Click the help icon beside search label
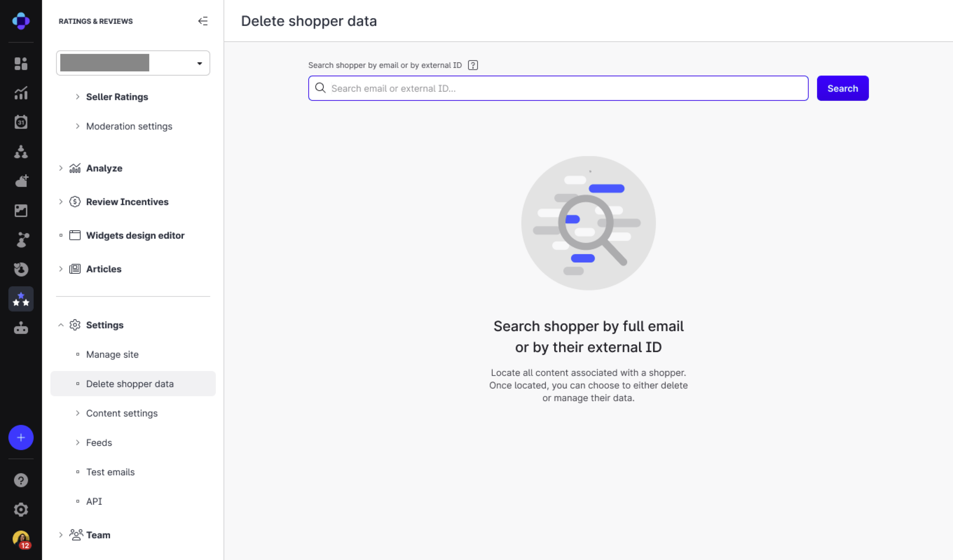Image resolution: width=953 pixels, height=560 pixels. click(473, 65)
